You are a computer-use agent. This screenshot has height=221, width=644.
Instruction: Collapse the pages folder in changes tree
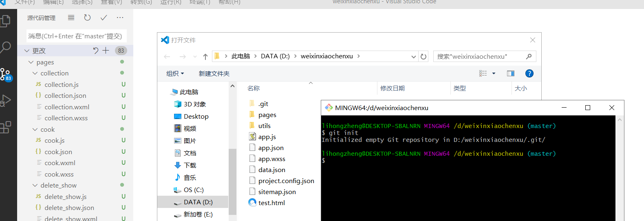click(31, 62)
